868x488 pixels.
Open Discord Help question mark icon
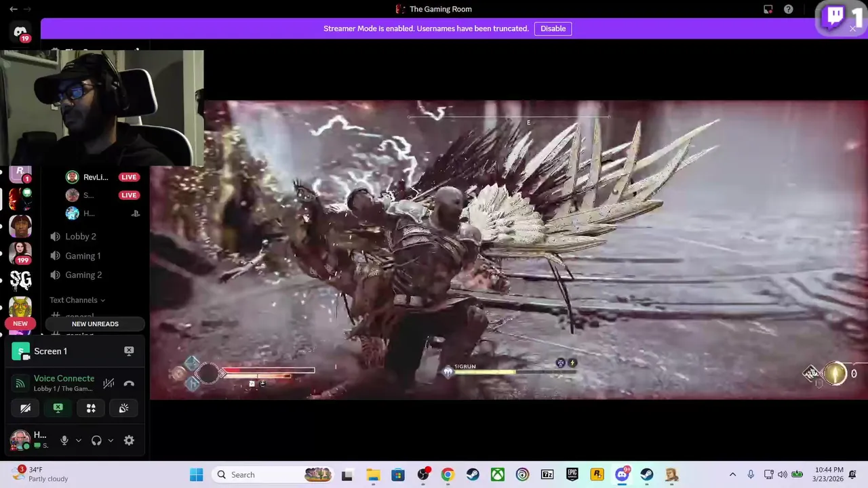tap(789, 9)
